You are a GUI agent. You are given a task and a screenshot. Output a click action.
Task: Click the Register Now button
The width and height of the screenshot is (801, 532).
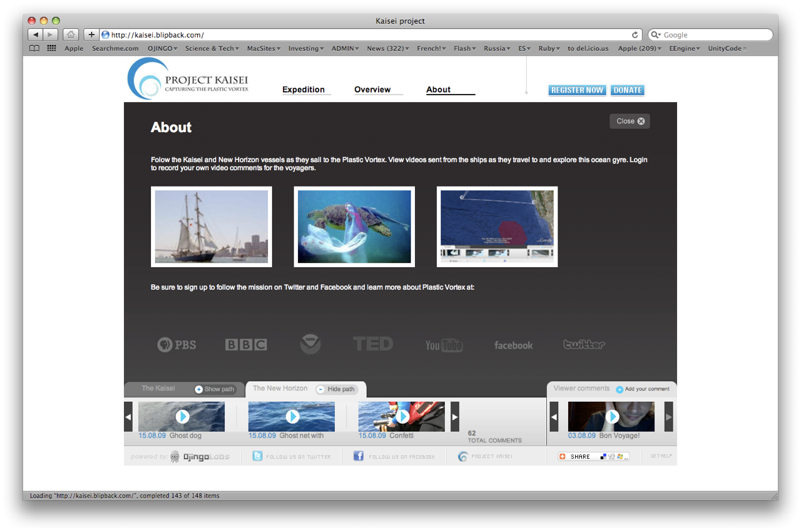coord(577,90)
